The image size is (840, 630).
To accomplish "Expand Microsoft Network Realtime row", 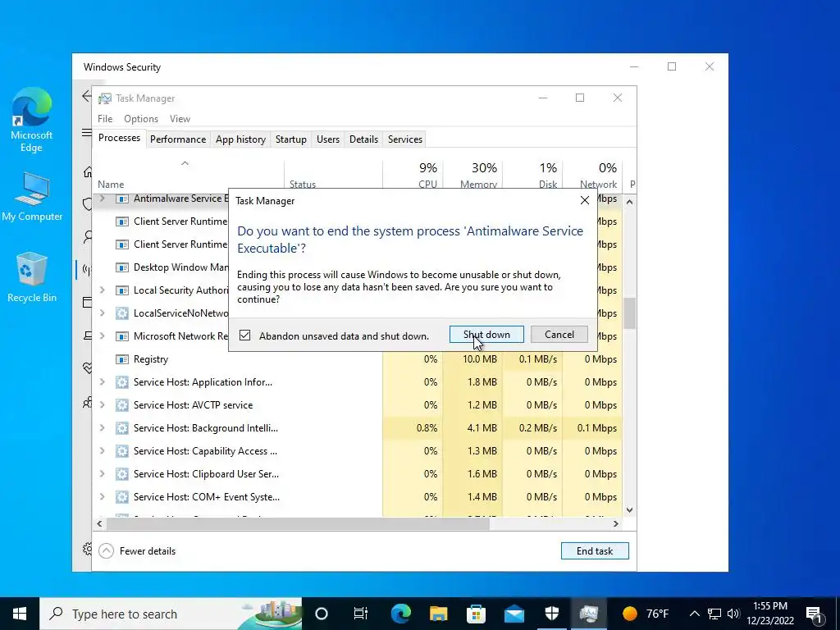I will click(103, 336).
